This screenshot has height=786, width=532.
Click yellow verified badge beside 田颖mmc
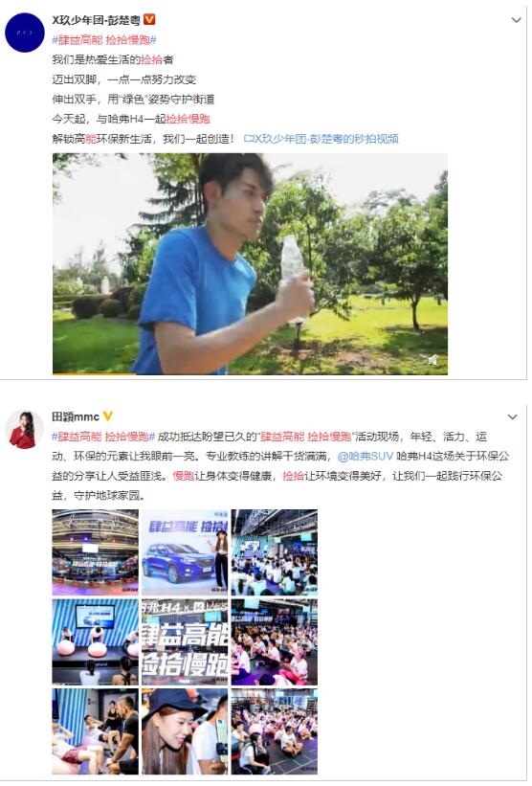coord(108,416)
